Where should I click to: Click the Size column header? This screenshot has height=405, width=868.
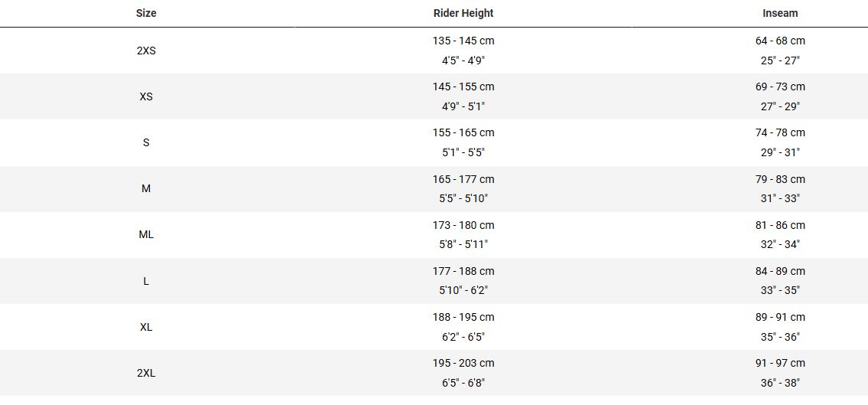click(x=146, y=13)
